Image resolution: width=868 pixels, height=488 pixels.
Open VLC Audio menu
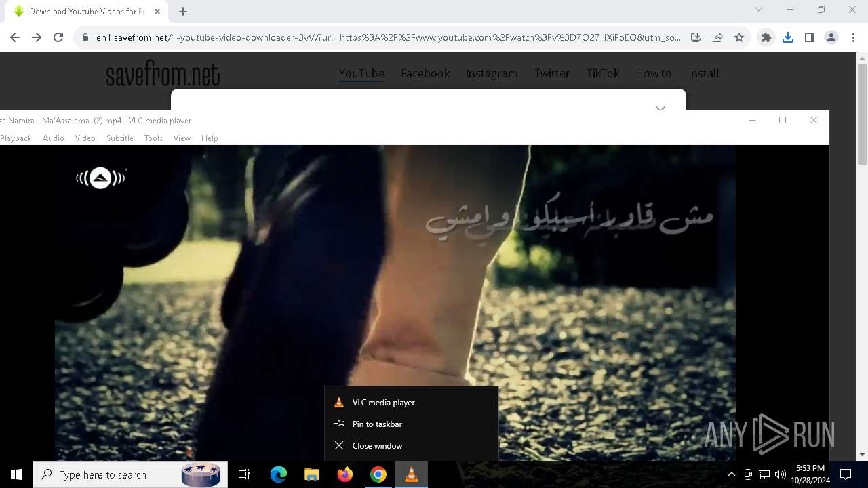click(54, 138)
